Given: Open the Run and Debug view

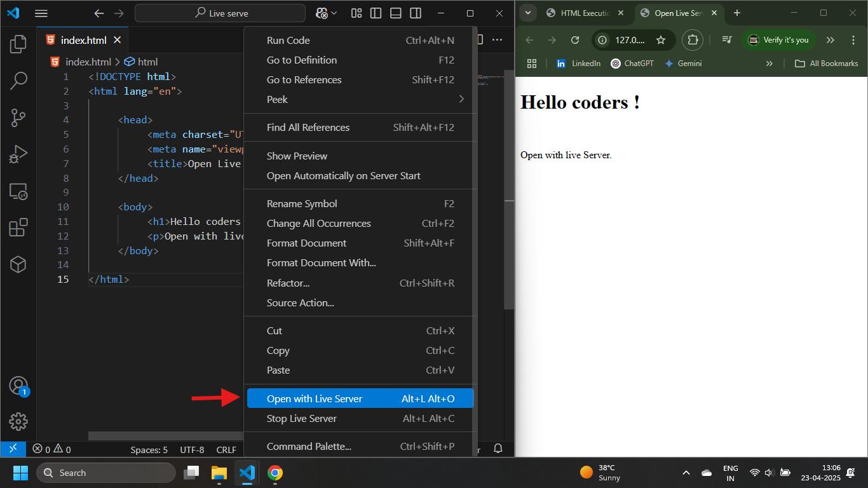Looking at the screenshot, I should coord(18,154).
